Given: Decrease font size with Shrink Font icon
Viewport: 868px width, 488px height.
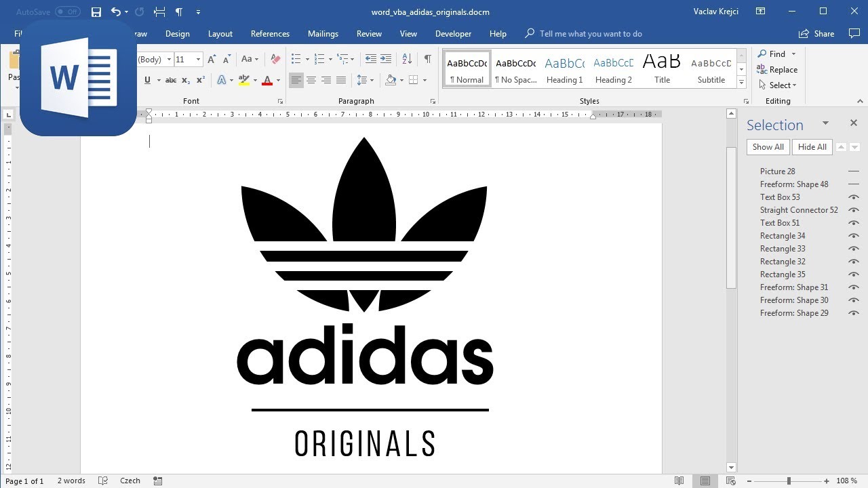Looking at the screenshot, I should (x=226, y=60).
